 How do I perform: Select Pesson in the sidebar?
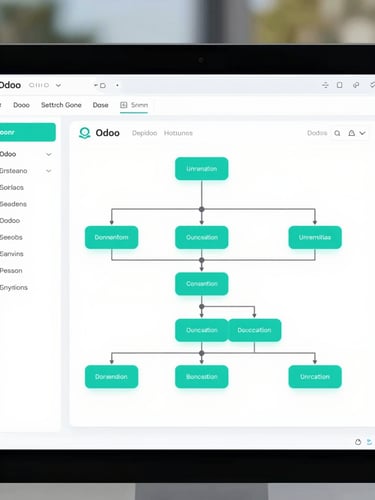pos(11,271)
